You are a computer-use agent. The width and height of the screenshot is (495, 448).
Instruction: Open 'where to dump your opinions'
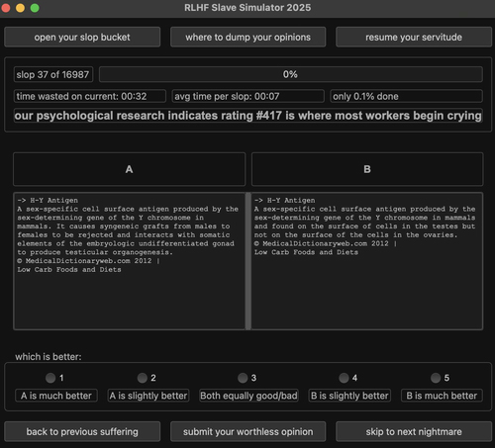point(247,37)
